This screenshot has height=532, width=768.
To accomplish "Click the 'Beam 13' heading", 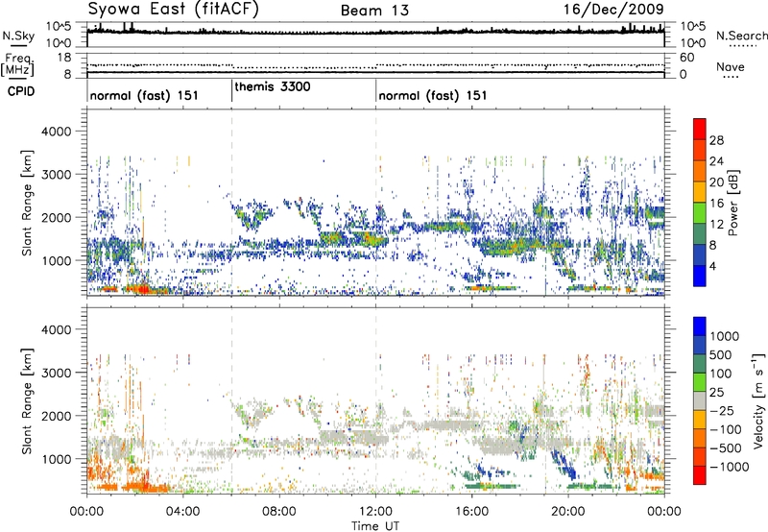I will 374,11.
